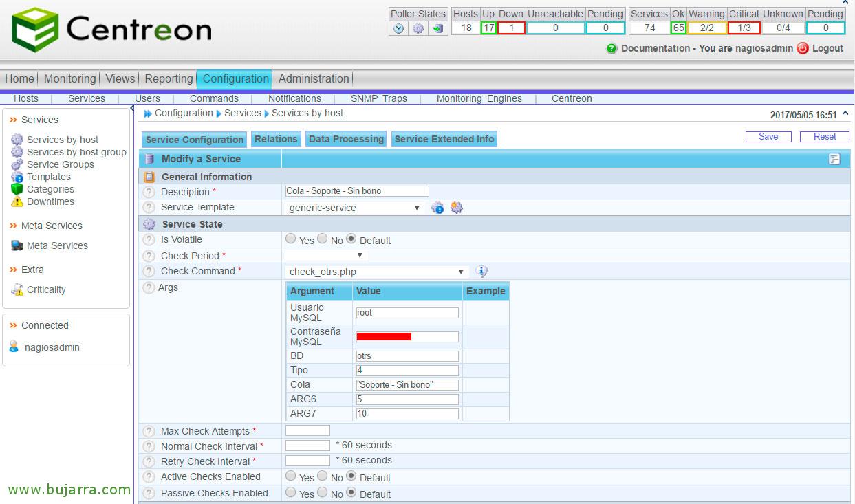Click the Meta Services monitor icon
Viewport: 855px width, 504px height.
tap(17, 245)
